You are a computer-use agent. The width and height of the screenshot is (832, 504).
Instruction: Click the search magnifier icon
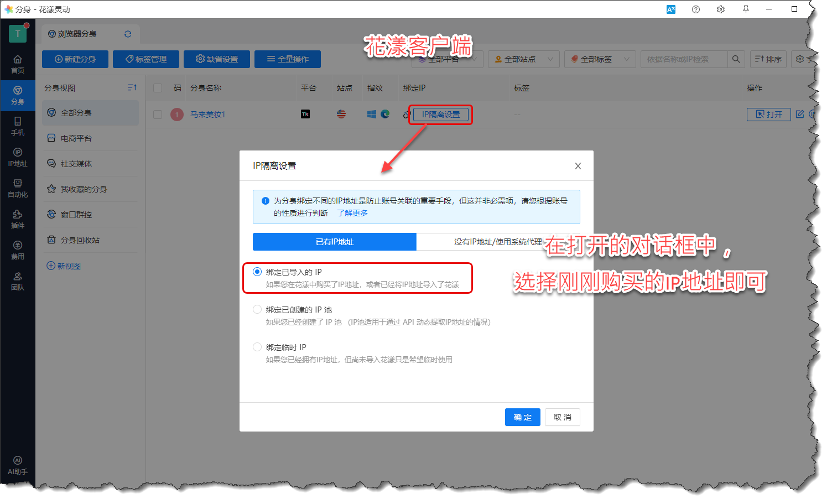[736, 59]
